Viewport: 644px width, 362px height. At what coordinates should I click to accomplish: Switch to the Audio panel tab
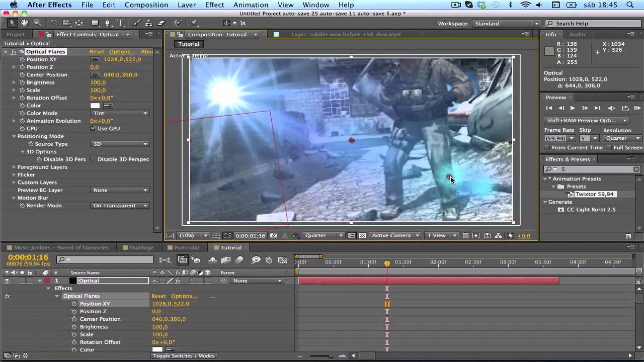577,34
